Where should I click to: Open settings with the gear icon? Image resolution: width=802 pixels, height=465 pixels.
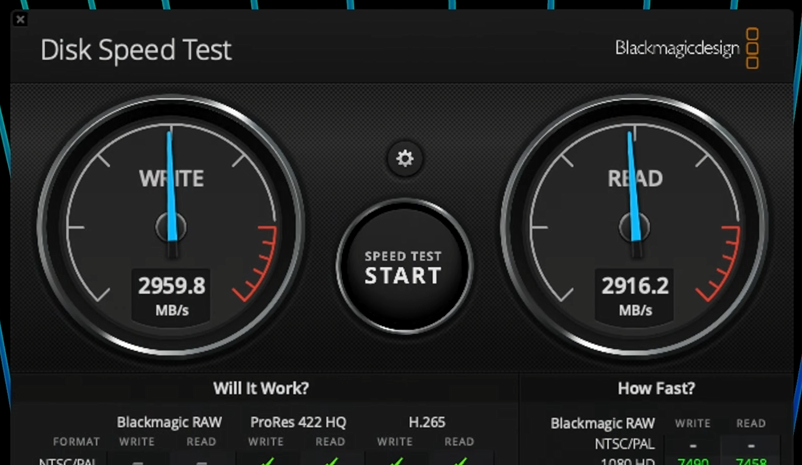tap(405, 159)
